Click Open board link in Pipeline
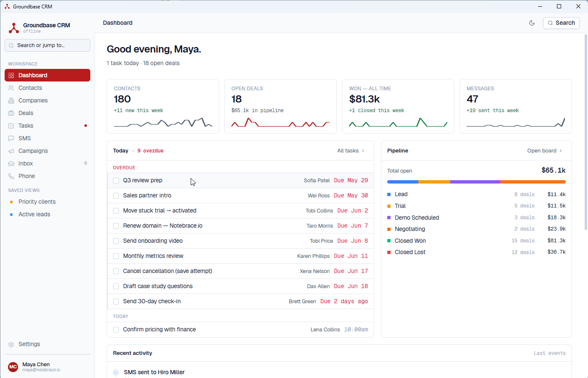 click(x=545, y=151)
